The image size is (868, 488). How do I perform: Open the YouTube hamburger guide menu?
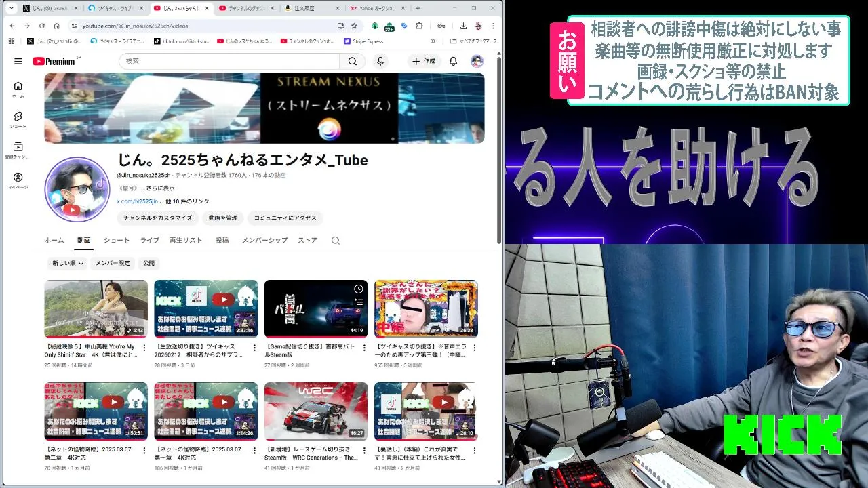pos(18,61)
